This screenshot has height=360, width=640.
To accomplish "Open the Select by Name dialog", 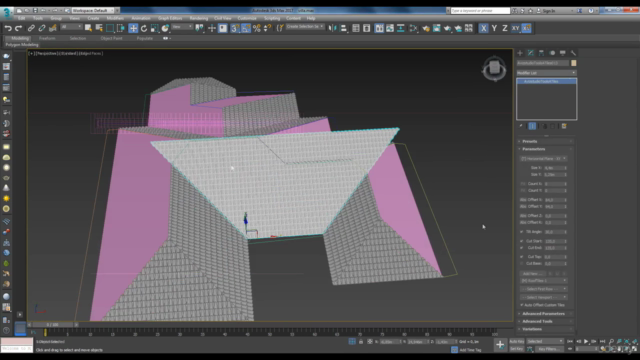I will pos(99,28).
